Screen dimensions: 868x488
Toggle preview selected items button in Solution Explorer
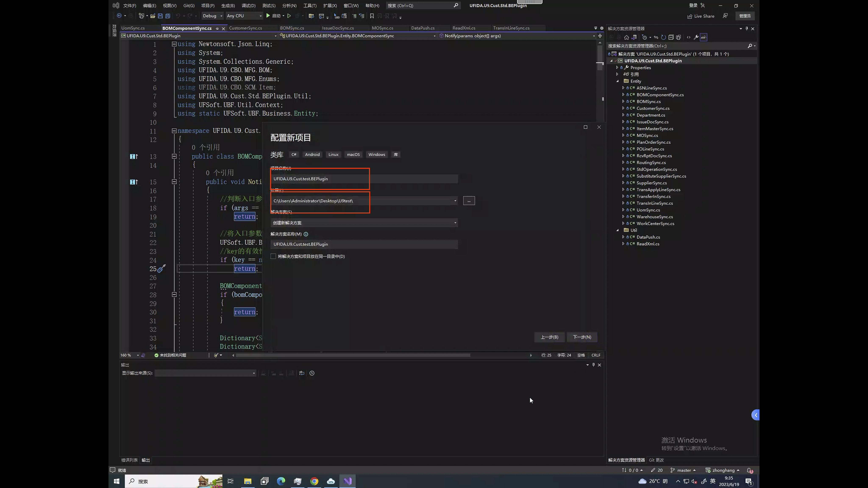click(704, 37)
